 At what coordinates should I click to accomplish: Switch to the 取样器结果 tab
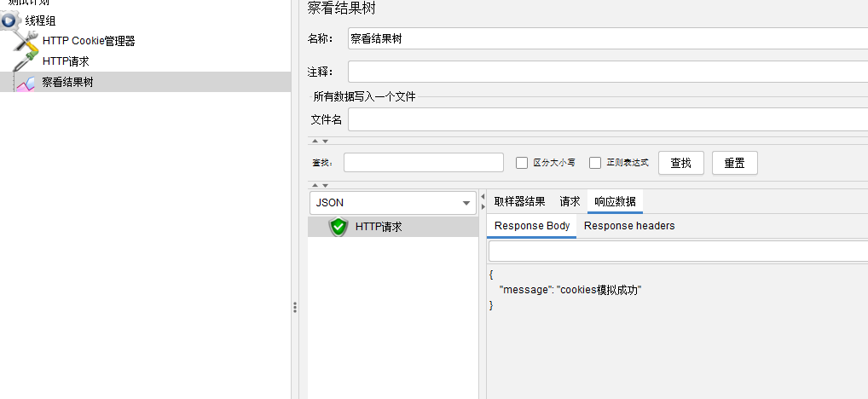520,201
